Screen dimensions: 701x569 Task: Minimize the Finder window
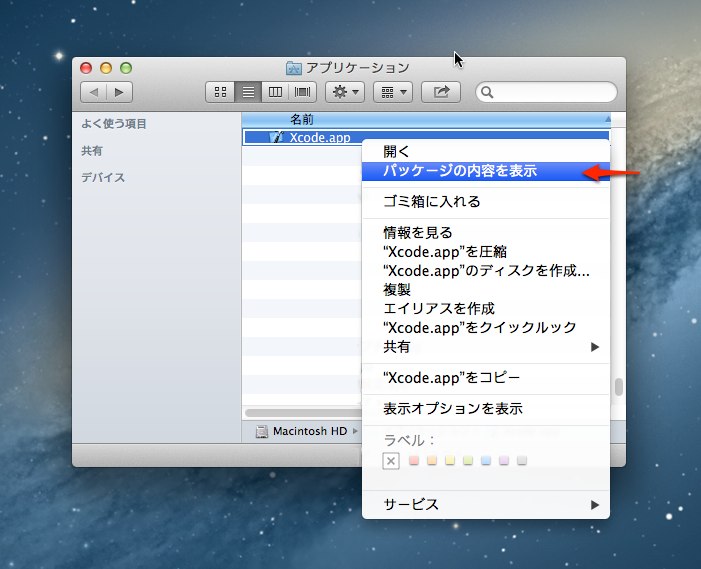tap(106, 68)
